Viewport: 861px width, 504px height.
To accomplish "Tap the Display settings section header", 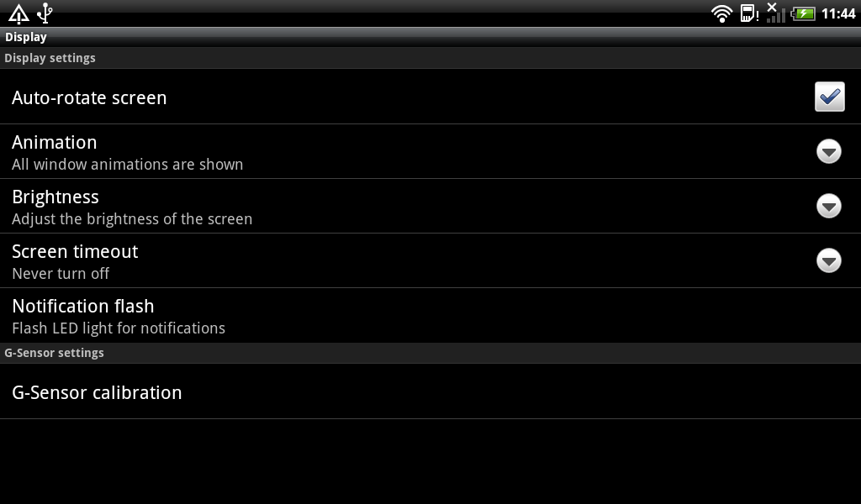I will coord(430,58).
